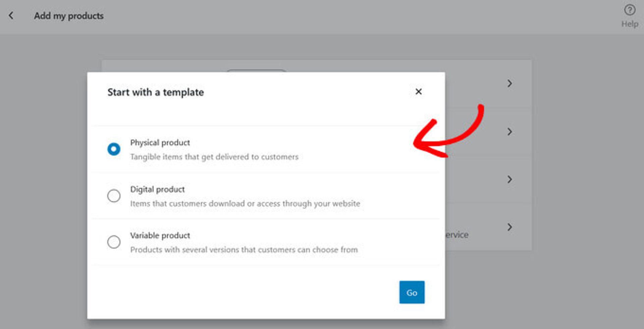The image size is (644, 329).
Task: Open the second background row chevron
Action: point(509,132)
